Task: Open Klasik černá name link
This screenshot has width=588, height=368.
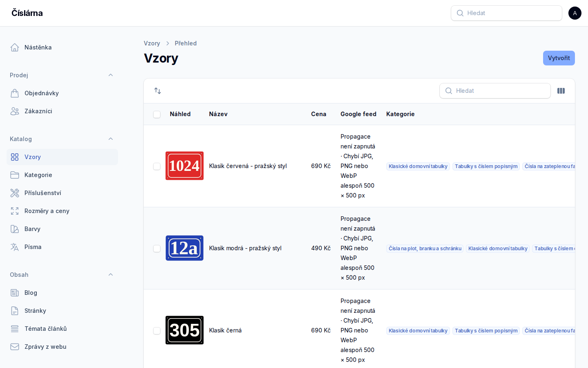Action: 225,330
